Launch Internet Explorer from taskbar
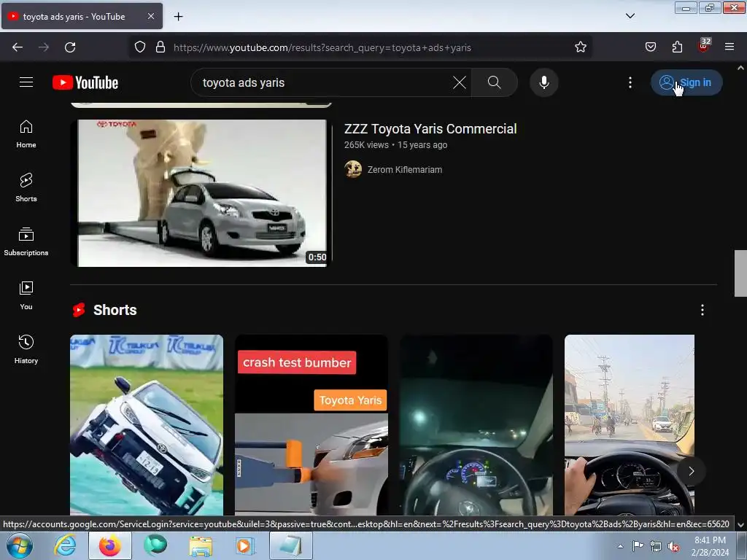Viewport: 747px width, 560px height. tap(65, 545)
